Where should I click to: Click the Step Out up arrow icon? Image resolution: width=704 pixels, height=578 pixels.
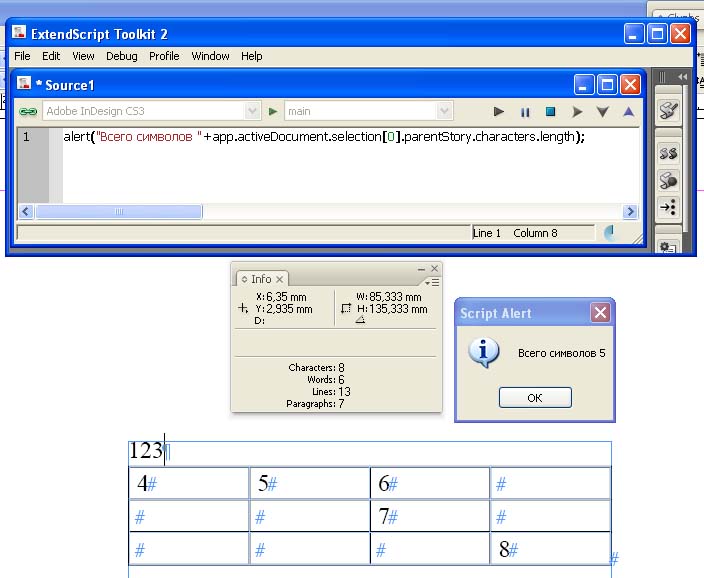tap(629, 112)
